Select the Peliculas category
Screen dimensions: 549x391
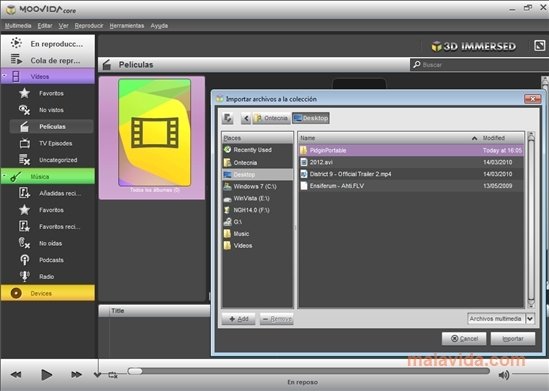pos(51,126)
